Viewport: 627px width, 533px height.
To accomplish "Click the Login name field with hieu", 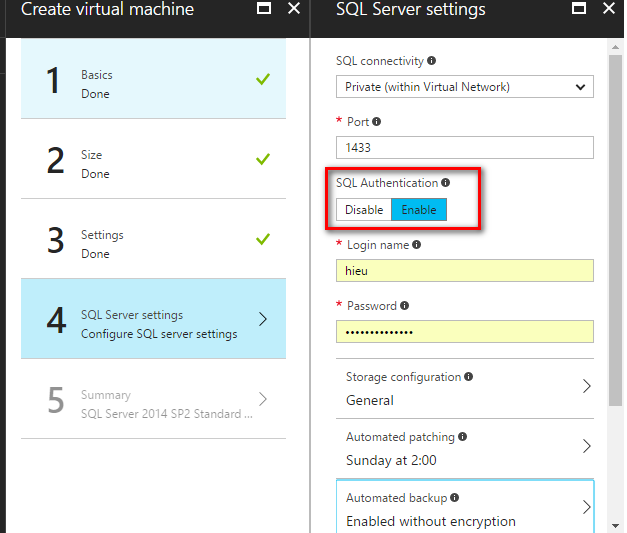I will (x=464, y=271).
